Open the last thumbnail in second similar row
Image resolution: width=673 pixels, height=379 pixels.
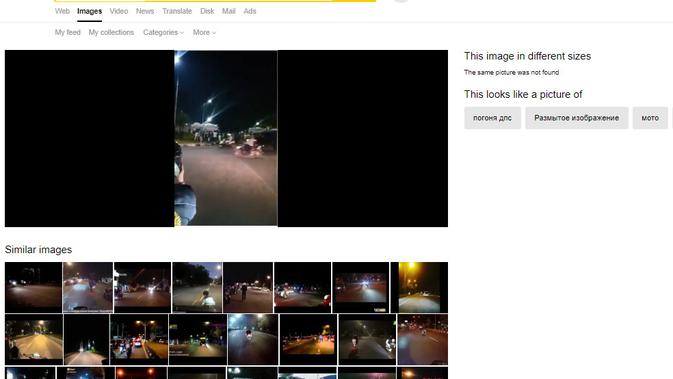click(x=423, y=339)
